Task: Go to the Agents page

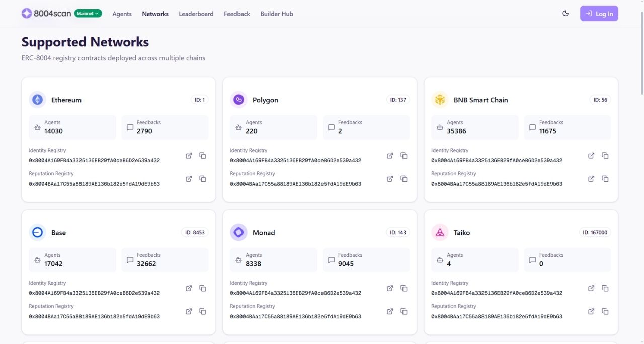Action: [x=122, y=14]
